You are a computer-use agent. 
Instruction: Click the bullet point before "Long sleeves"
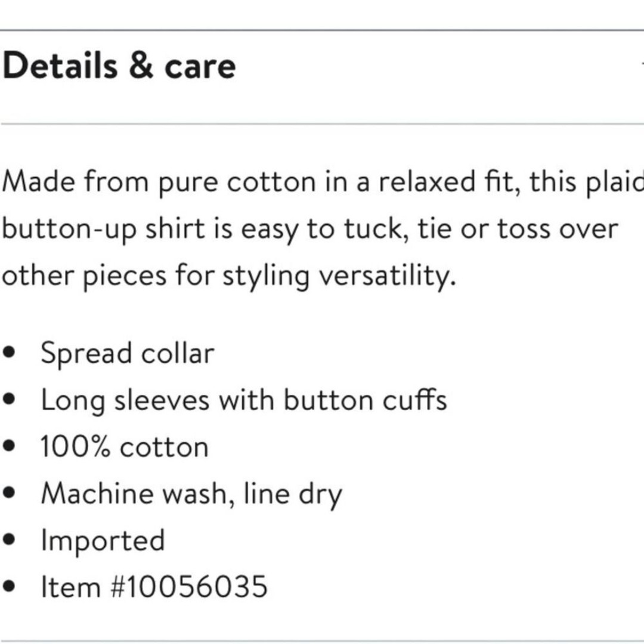tap(10, 400)
